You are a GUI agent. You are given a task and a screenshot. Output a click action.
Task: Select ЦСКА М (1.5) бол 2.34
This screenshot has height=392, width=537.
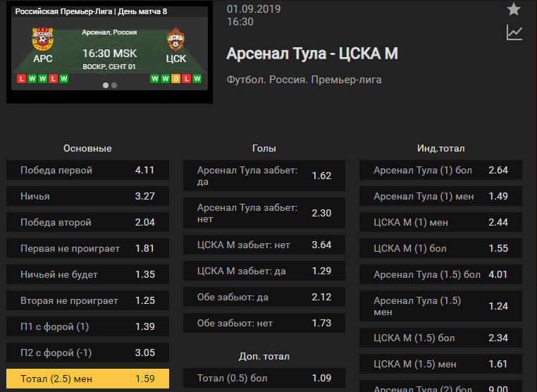click(440, 338)
